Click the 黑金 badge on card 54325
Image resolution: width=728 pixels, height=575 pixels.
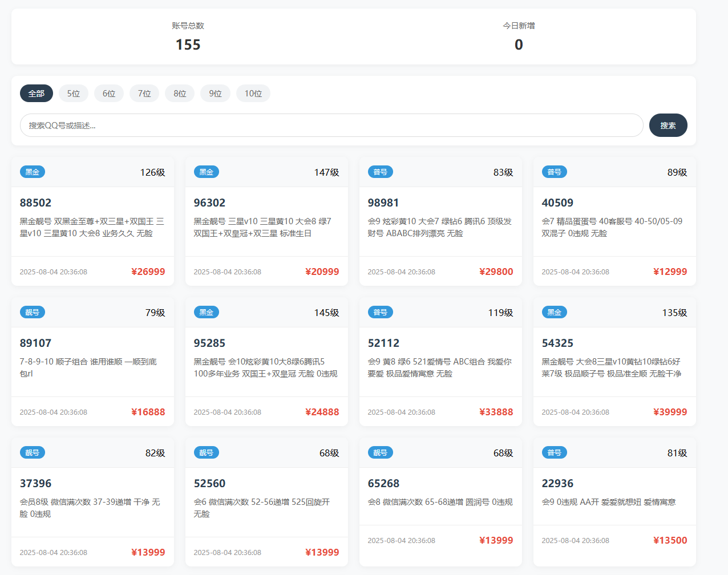tap(554, 313)
